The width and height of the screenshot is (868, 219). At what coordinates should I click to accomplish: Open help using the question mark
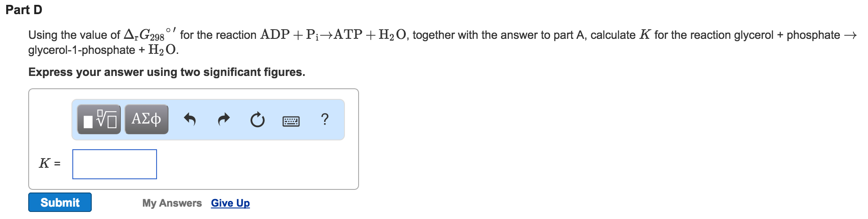325,119
